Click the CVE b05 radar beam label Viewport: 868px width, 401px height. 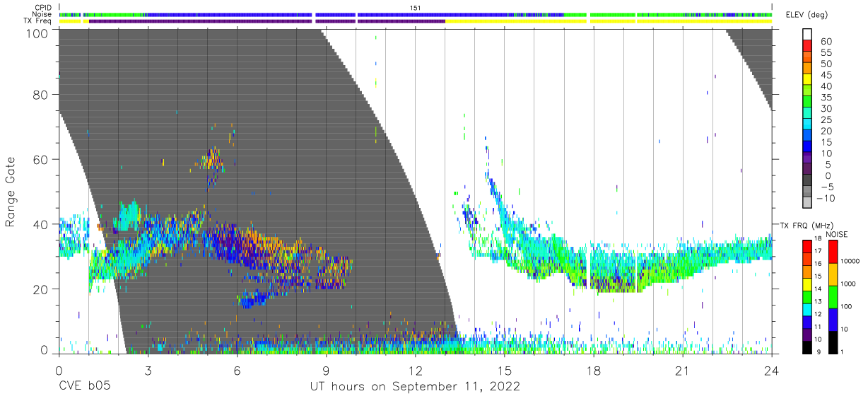(x=84, y=387)
